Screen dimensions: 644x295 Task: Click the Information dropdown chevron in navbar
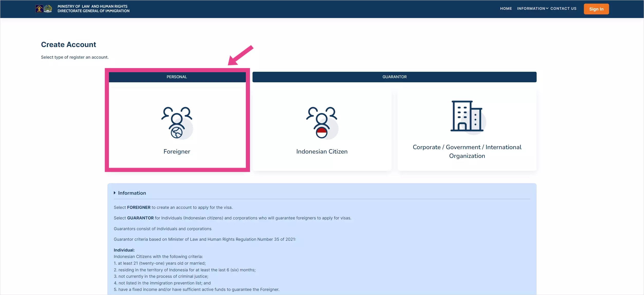[x=547, y=8]
